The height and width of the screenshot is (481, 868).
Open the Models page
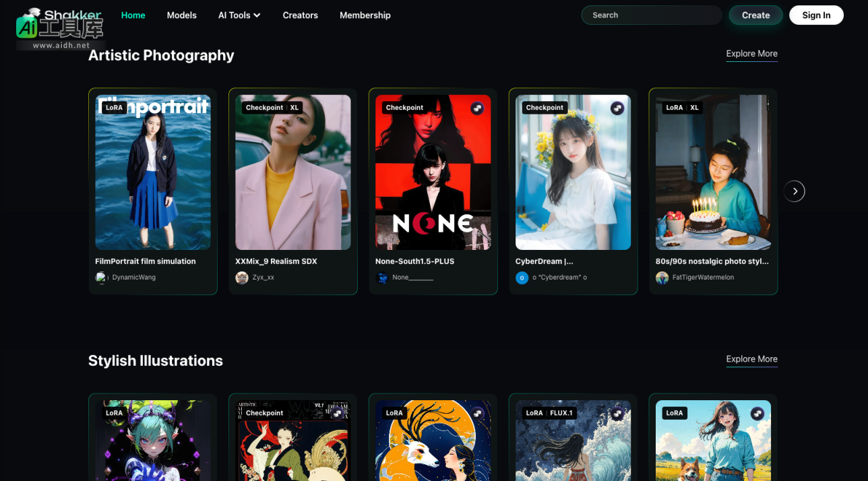[x=182, y=15]
